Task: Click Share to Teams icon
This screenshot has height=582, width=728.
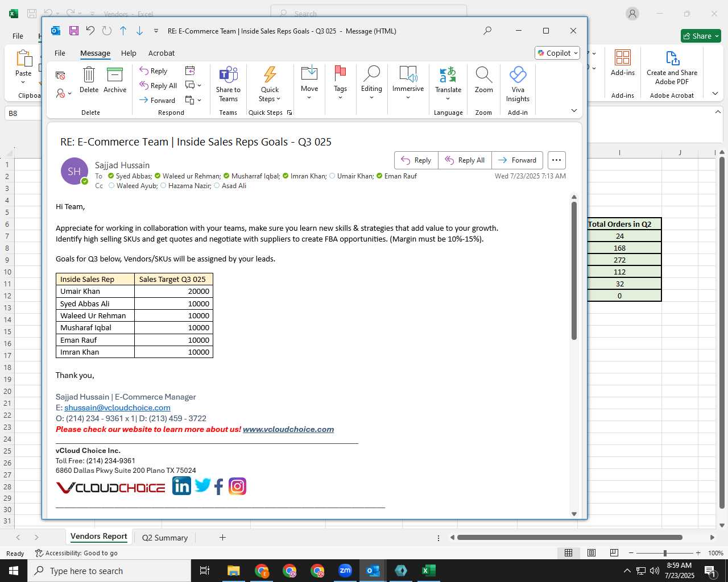Action: pyautogui.click(x=228, y=84)
